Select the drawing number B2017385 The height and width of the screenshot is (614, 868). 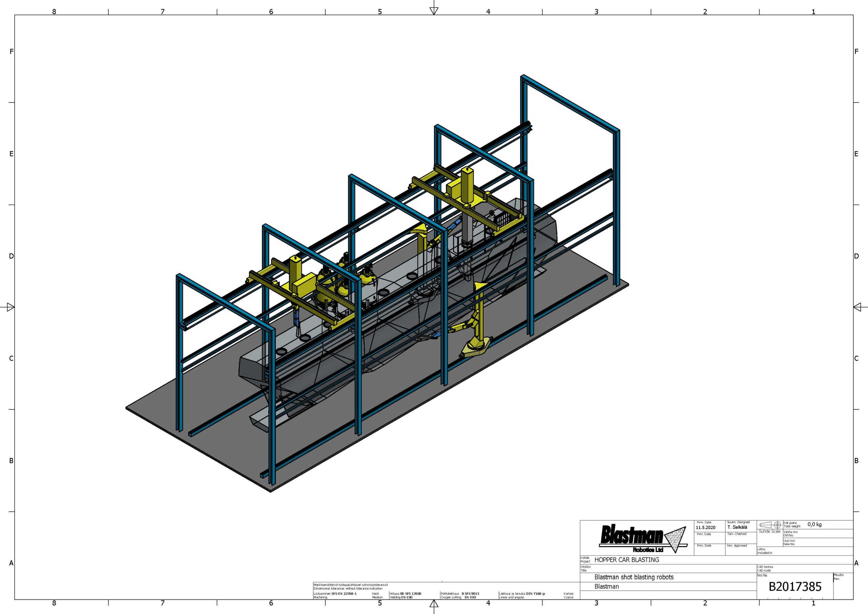tap(795, 587)
